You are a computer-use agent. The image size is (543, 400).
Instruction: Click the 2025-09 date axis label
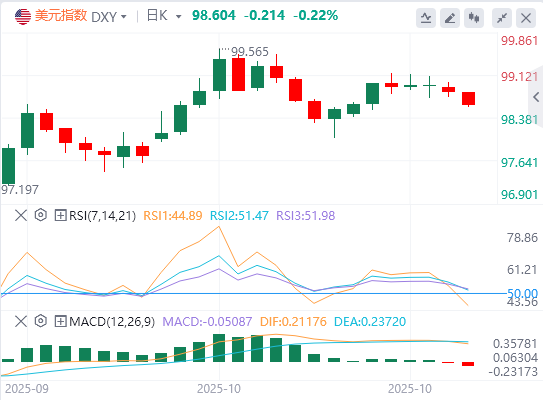(x=27, y=389)
